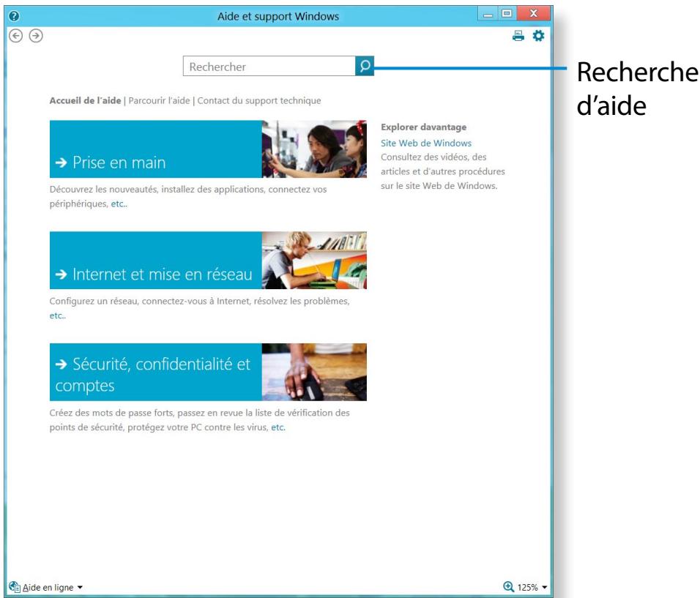
Task: Click etc. link under Prise en main
Action: tap(119, 205)
